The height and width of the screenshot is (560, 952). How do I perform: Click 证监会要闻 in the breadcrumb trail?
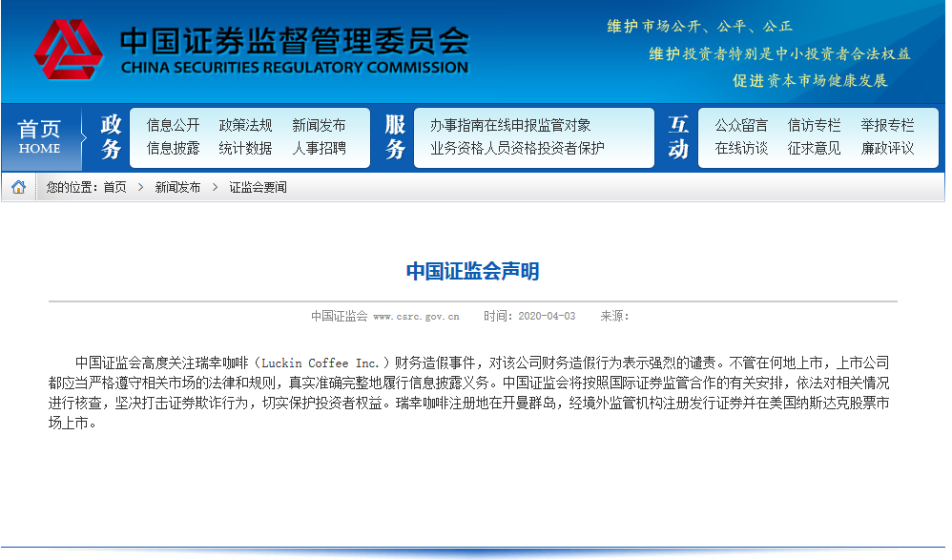[x=258, y=187]
